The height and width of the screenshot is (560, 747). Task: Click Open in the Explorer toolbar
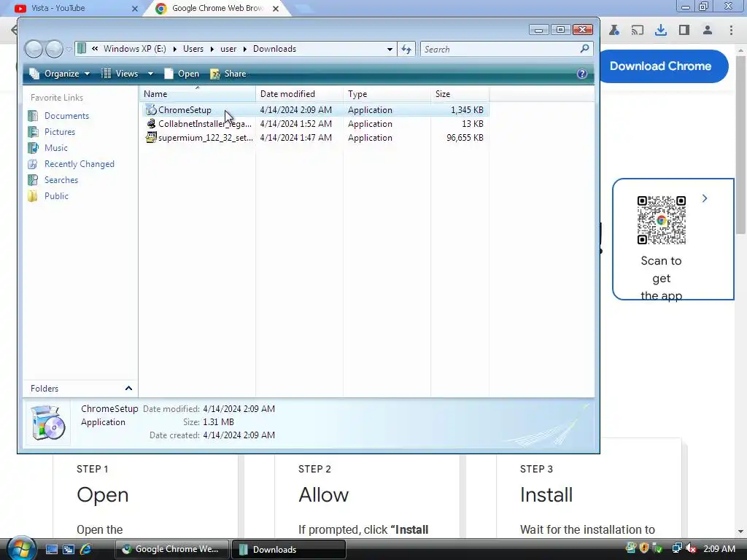click(182, 74)
